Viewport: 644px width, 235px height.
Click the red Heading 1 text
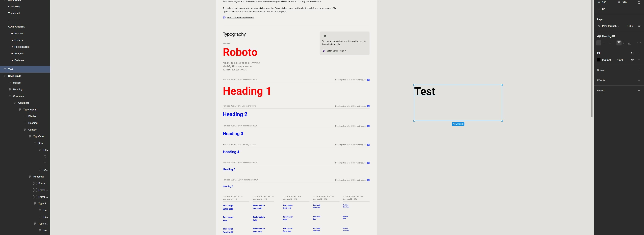(247, 91)
